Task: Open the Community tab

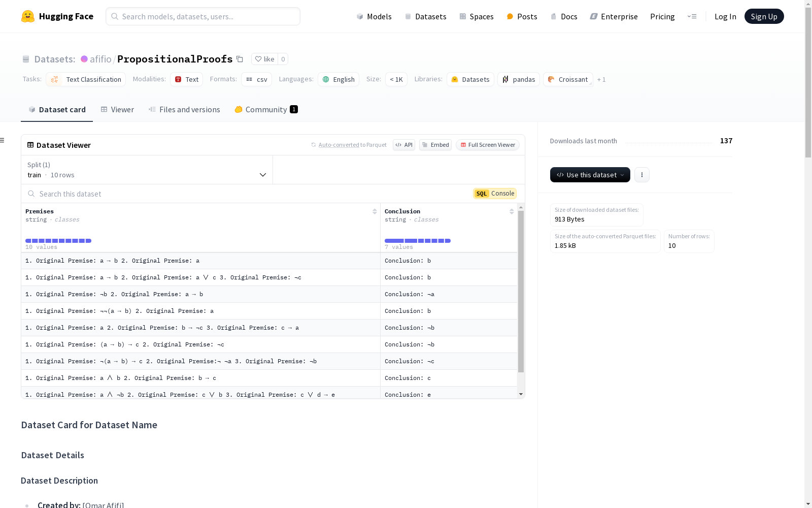Action: [x=266, y=109]
